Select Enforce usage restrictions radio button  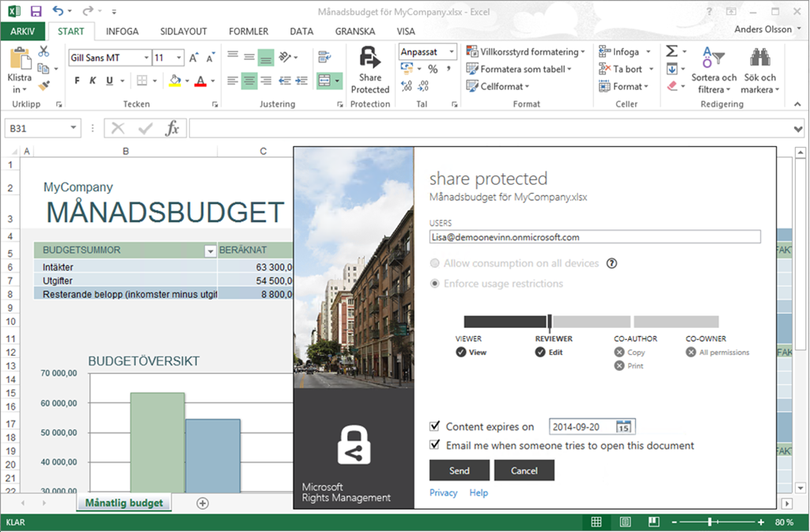click(434, 284)
